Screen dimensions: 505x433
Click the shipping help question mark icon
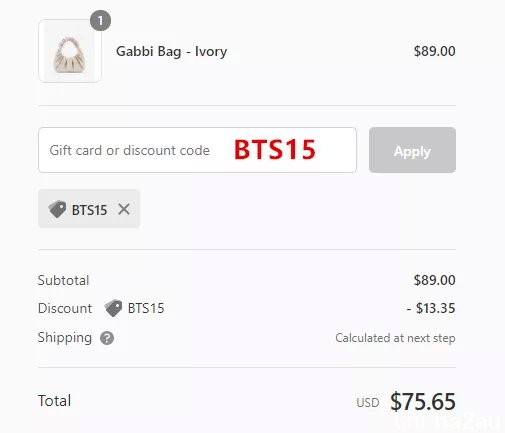(107, 338)
